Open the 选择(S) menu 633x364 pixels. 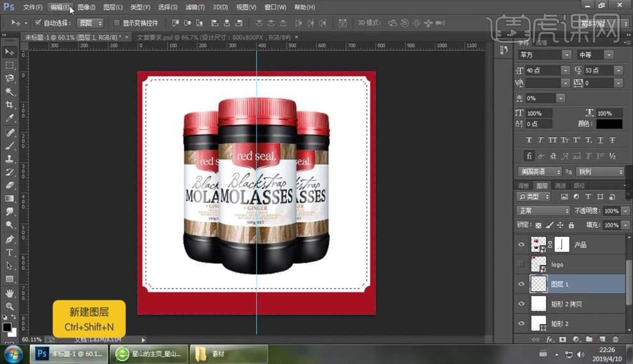pos(168,7)
